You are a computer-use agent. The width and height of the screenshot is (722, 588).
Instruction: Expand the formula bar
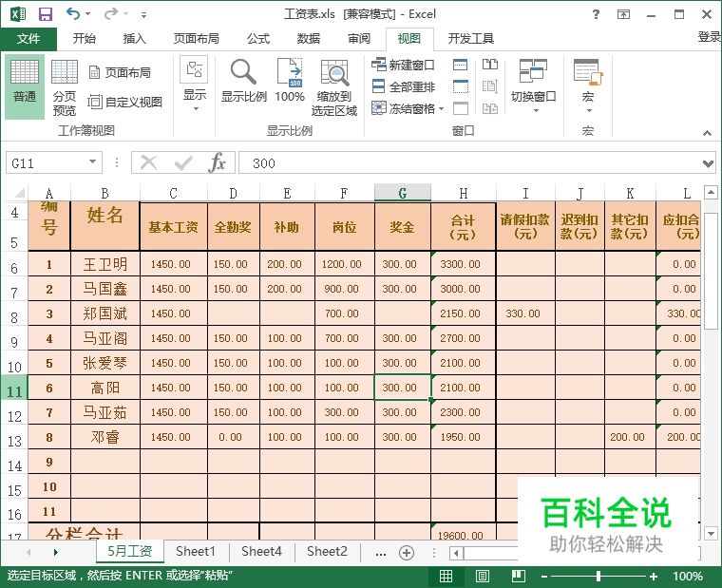[x=708, y=163]
